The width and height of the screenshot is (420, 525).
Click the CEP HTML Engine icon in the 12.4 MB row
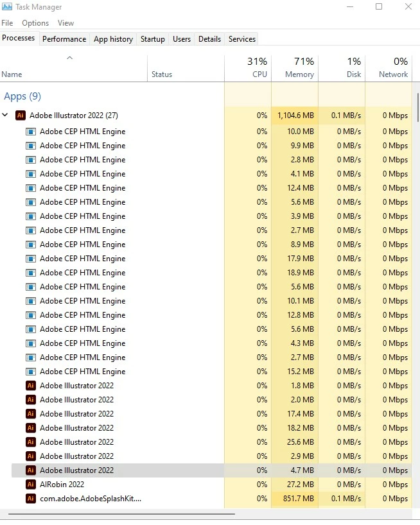point(31,188)
